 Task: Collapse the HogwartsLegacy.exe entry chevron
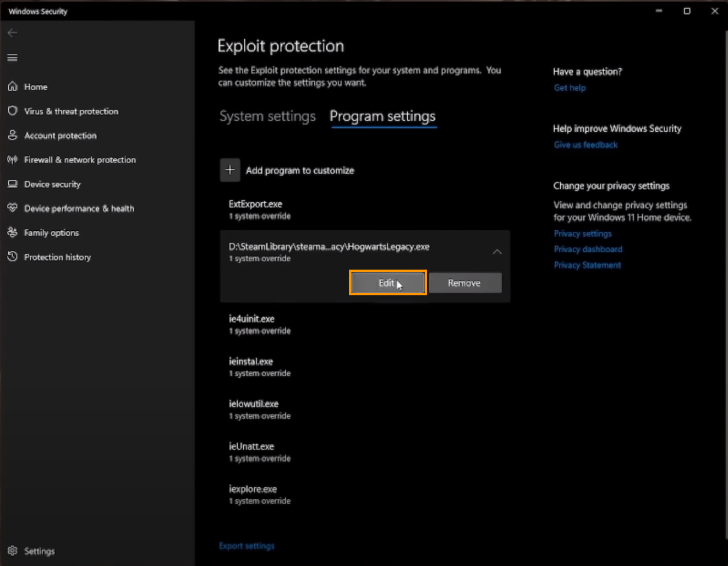click(x=497, y=252)
